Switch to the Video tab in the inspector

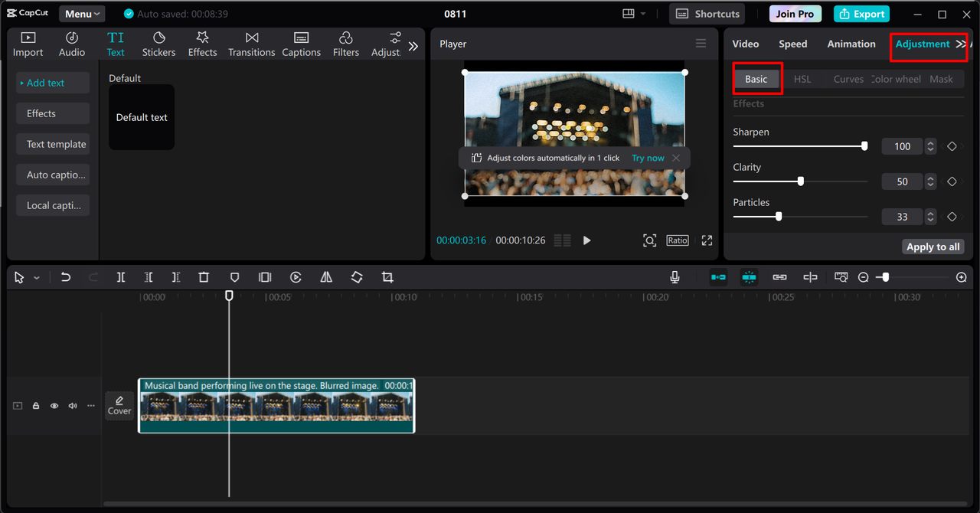coord(746,44)
